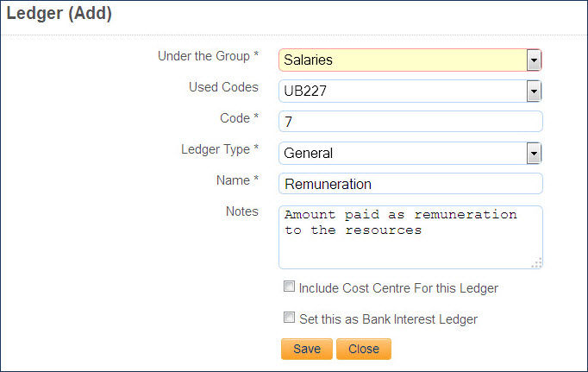Open the Ledger Type dropdown showing General
588x372 pixels.
410,153
